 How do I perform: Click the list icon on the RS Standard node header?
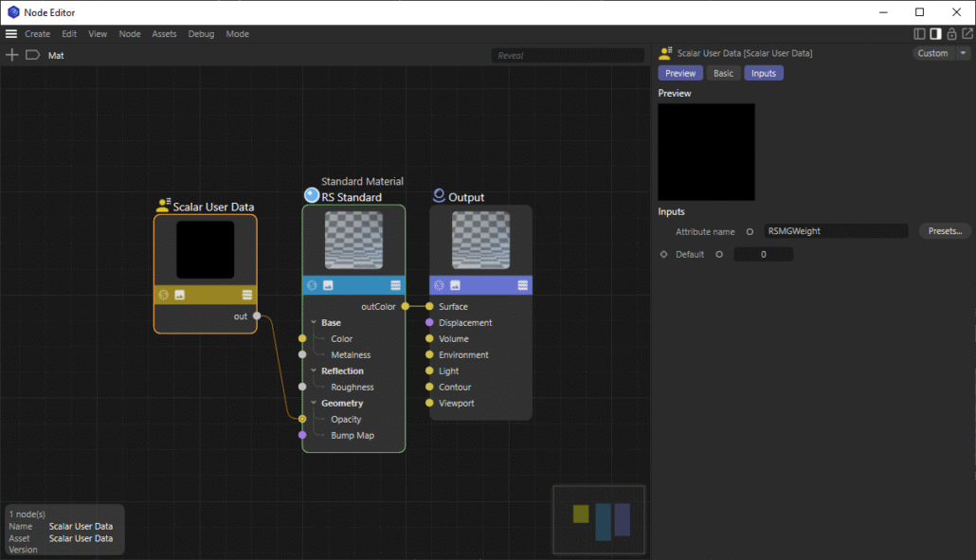click(395, 285)
